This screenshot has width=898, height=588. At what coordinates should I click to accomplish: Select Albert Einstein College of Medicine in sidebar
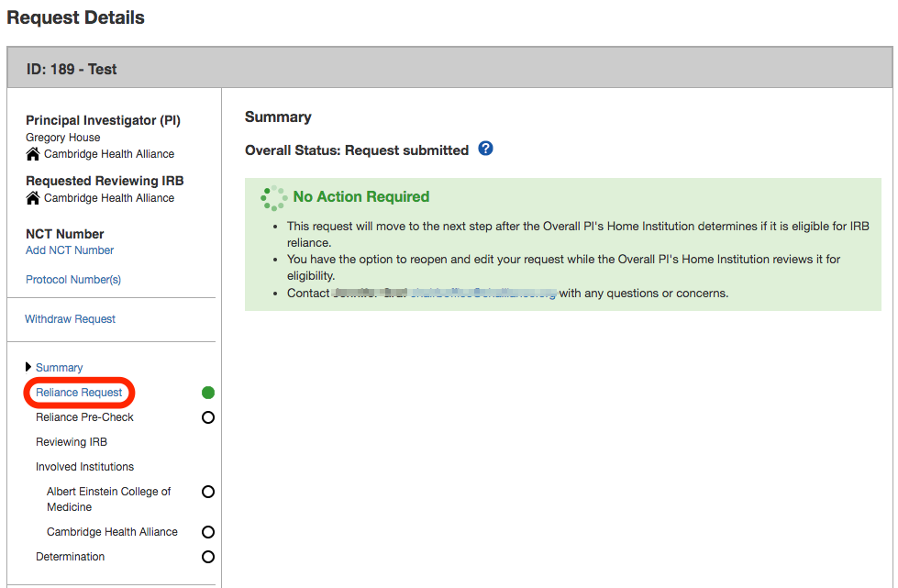coord(107,492)
